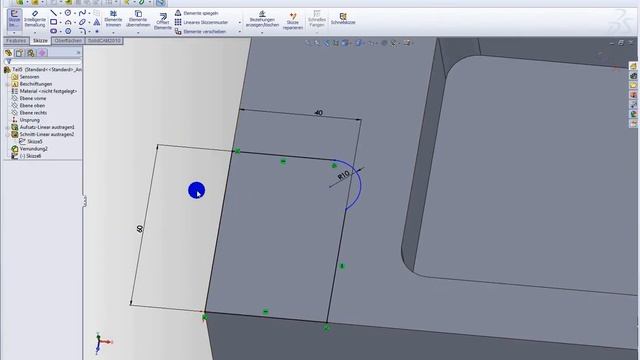Open dropdown beside Elemente verschieben

[x=240, y=31]
